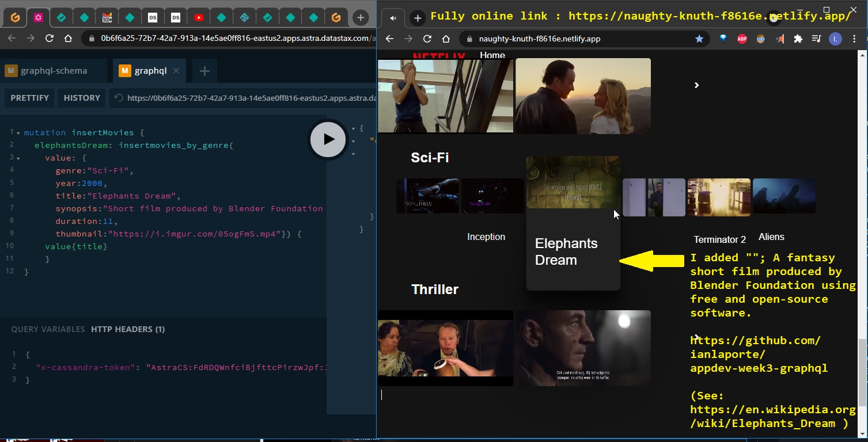Click the code line title:"Elephants Dream"
Viewport: 868px width, 442px height.
(x=118, y=196)
